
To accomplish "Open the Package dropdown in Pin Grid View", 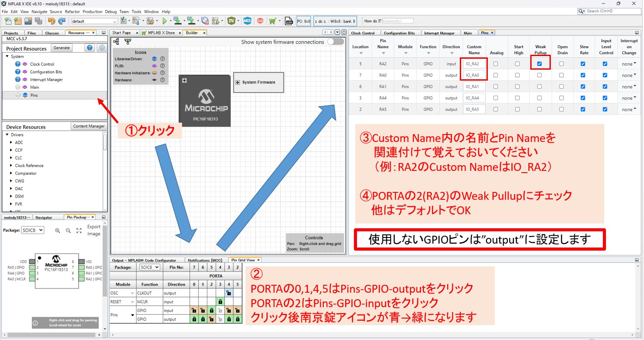I will [x=150, y=267].
